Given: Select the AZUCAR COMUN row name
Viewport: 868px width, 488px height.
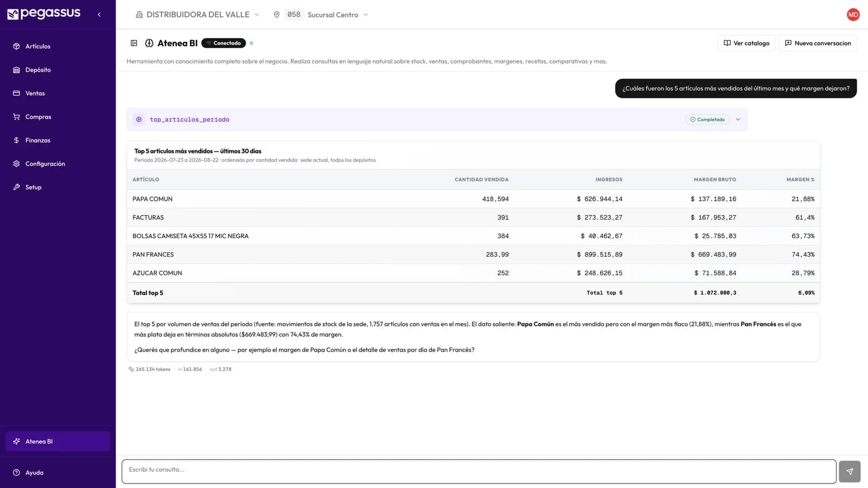Looking at the screenshot, I should 157,273.
